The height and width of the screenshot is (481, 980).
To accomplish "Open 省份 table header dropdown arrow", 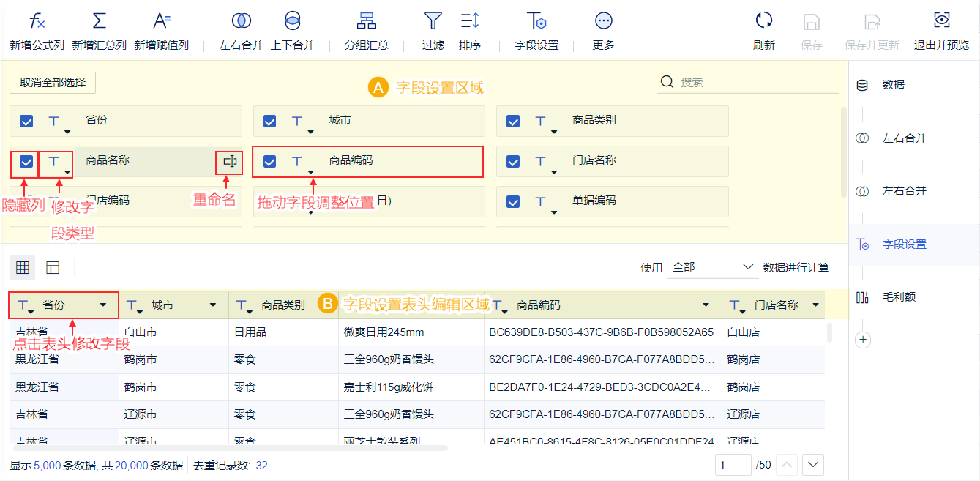I will click(x=103, y=305).
